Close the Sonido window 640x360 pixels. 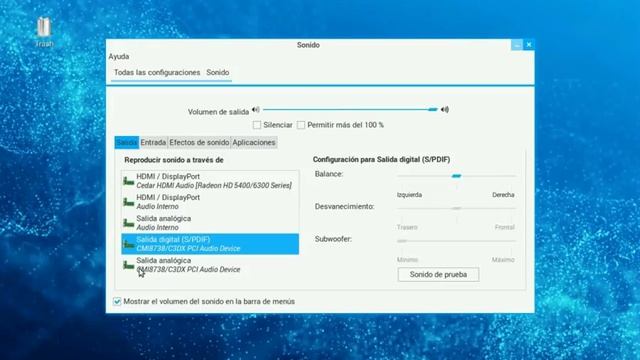point(529,45)
